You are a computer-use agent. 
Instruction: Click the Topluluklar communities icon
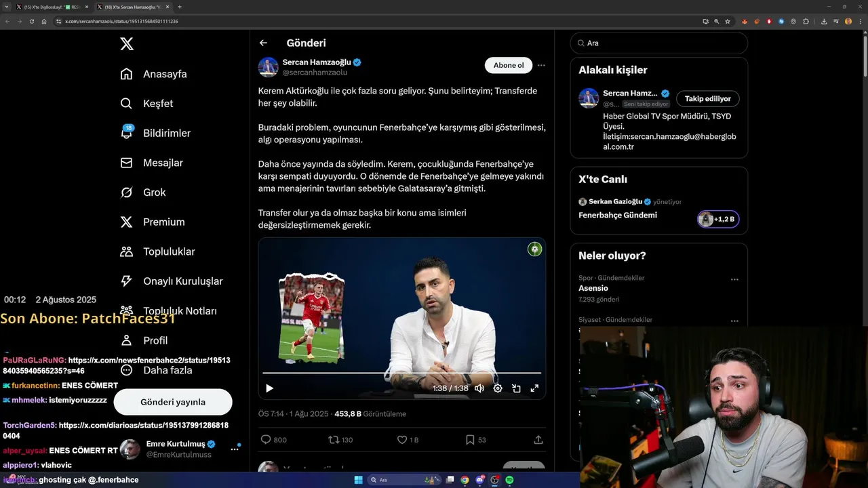point(126,251)
